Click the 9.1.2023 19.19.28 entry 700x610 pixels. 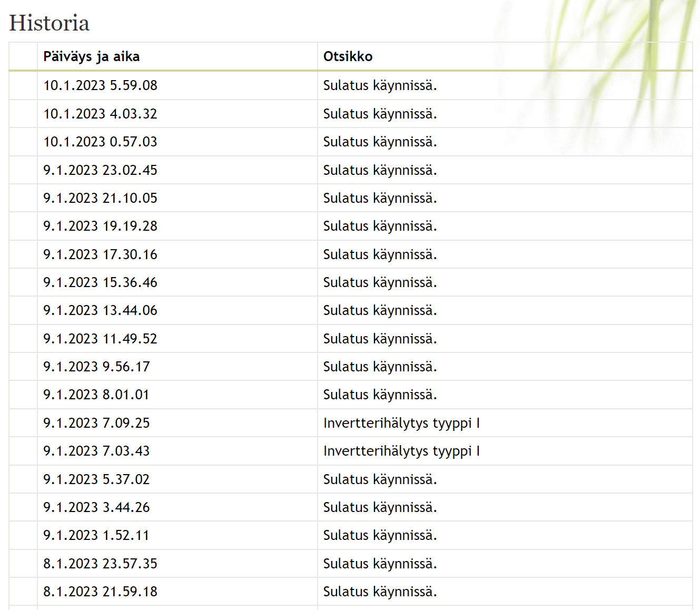[x=100, y=226]
